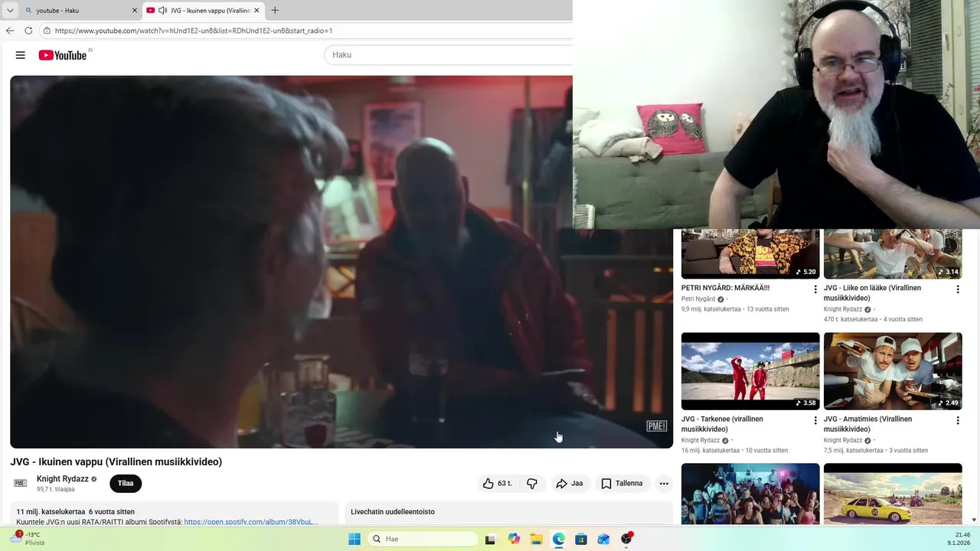Open the Spotify album link in description

(250, 522)
